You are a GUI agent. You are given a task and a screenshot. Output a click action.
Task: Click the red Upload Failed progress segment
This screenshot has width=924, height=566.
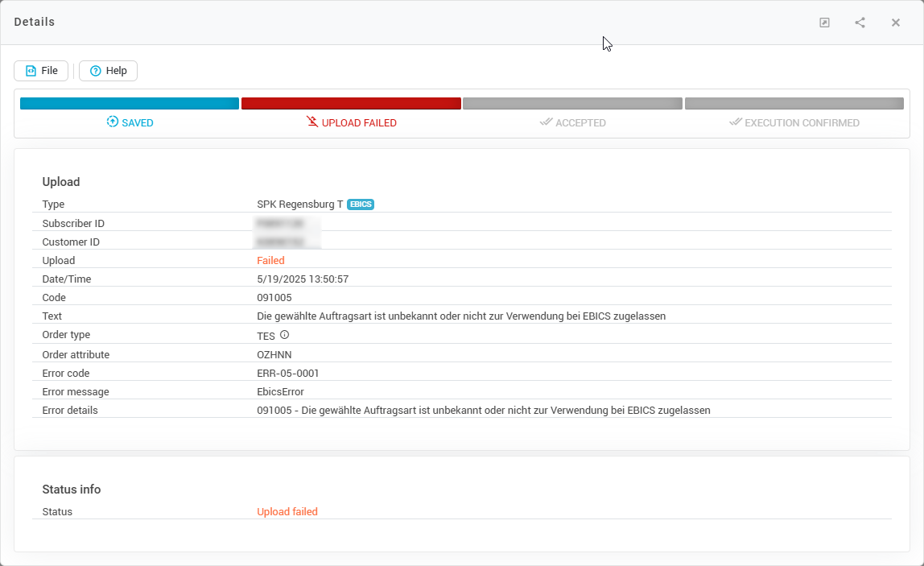point(351,103)
